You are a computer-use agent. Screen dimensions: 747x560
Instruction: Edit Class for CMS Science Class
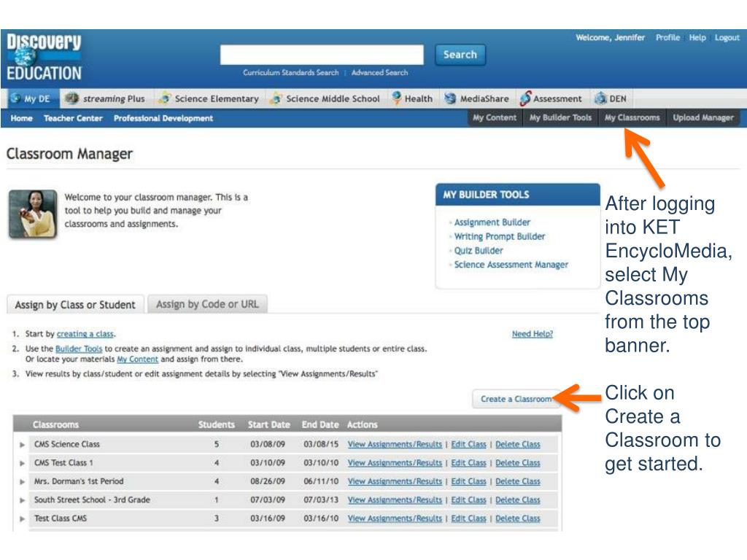coord(468,444)
